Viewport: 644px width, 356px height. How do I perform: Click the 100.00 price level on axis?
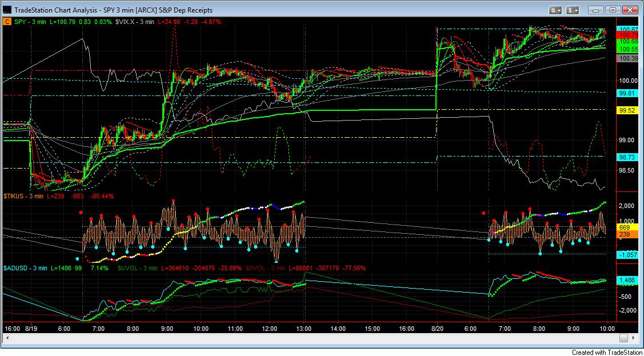[629, 81]
